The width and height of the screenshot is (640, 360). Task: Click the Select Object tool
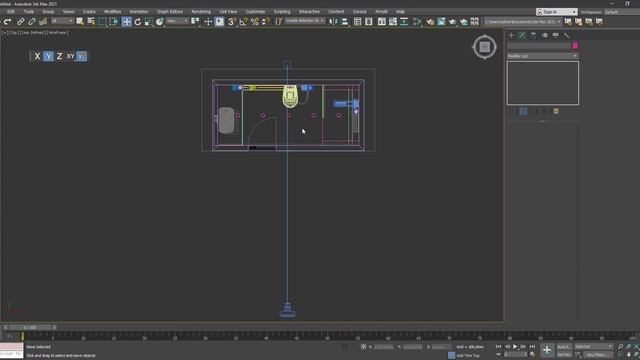click(x=80, y=22)
